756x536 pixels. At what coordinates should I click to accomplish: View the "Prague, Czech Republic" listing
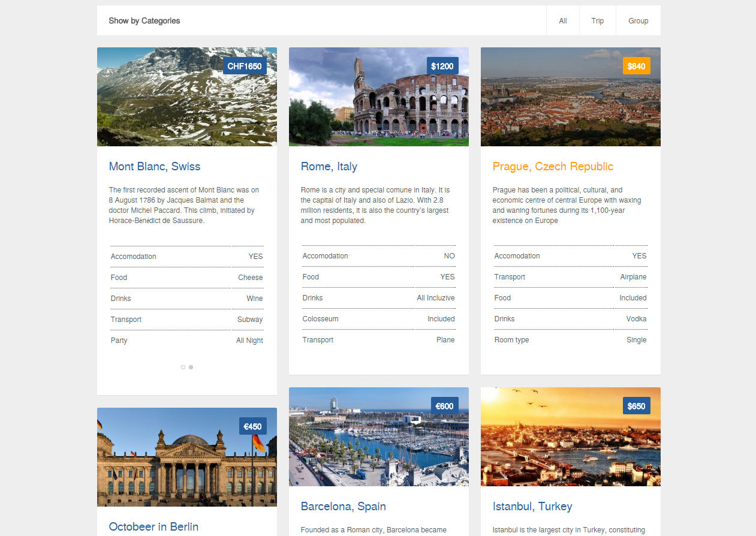(552, 166)
